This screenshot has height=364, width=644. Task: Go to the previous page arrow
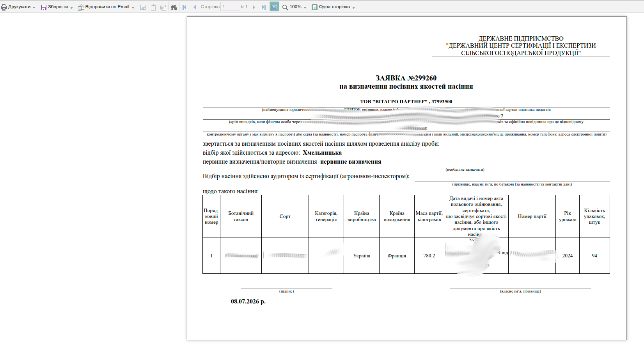point(194,7)
